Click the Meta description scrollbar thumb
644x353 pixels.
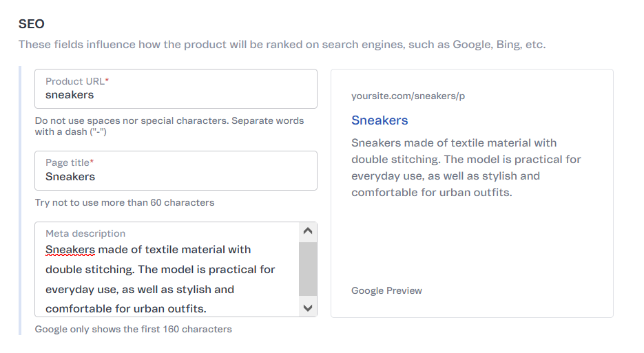308,268
